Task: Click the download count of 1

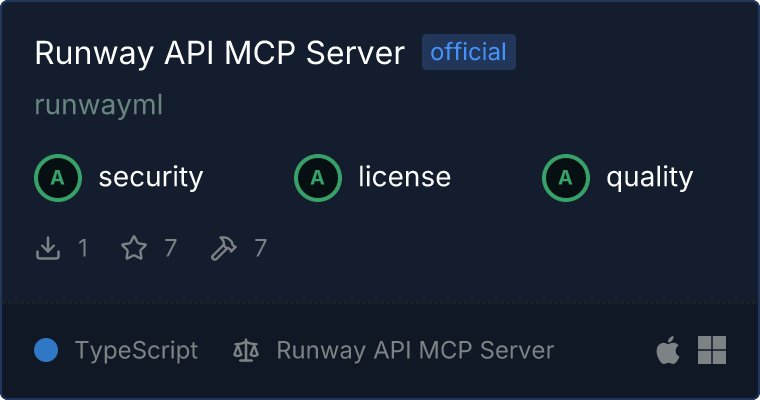Action: [83, 248]
